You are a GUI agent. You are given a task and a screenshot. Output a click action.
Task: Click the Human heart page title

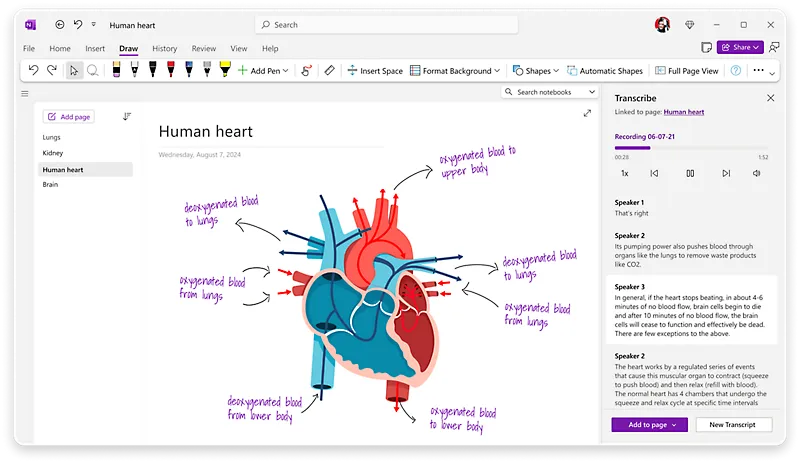pyautogui.click(x=206, y=132)
